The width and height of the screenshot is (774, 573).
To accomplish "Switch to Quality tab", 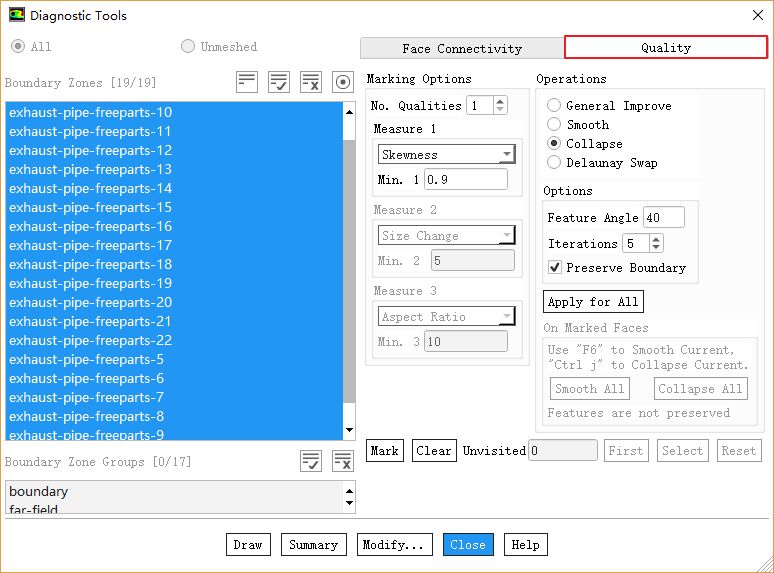I will click(x=666, y=47).
